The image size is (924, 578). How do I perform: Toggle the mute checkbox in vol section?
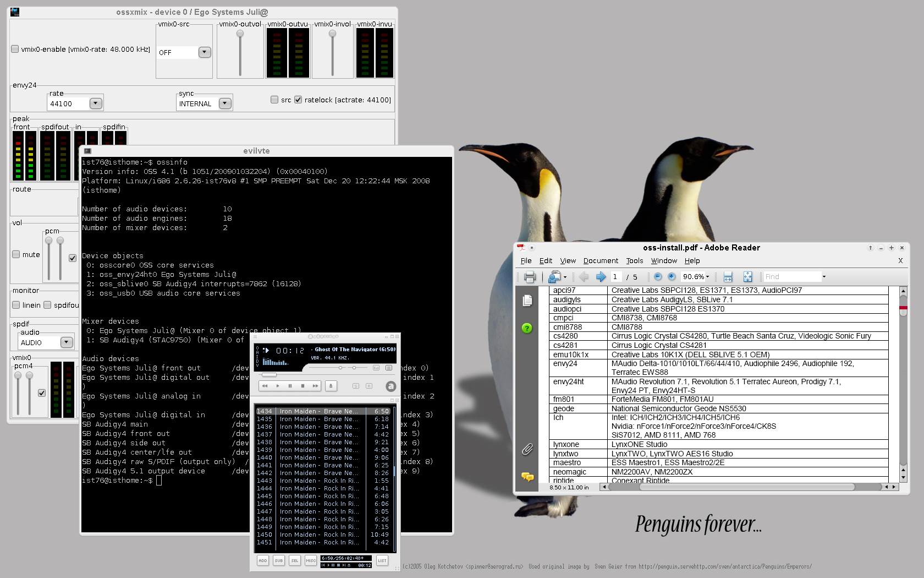(x=16, y=254)
